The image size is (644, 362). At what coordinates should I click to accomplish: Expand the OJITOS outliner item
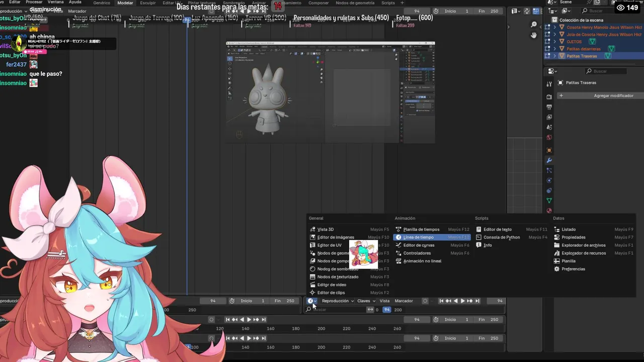pos(555,42)
